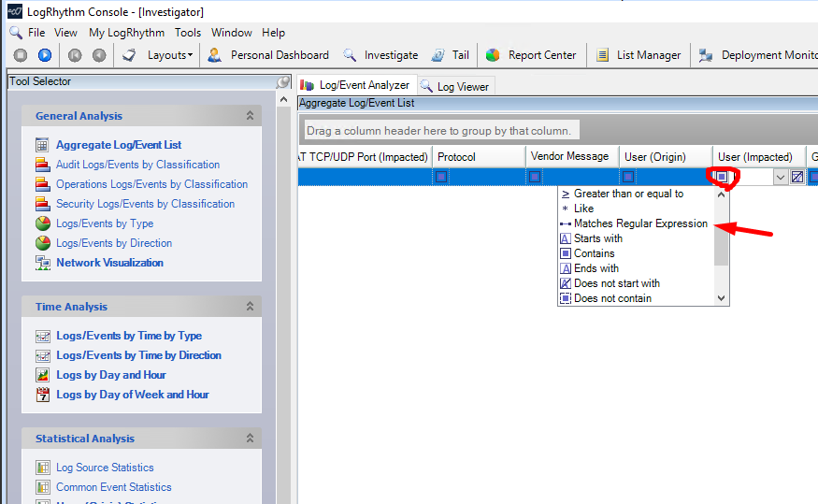
Task: Click the blue play button in the toolbar
Action: click(x=45, y=55)
